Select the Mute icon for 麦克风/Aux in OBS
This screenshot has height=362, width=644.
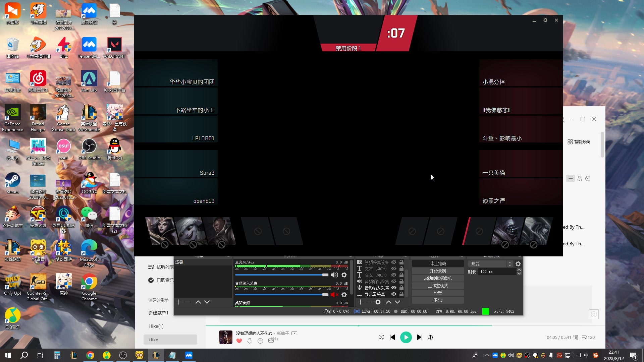(x=334, y=275)
